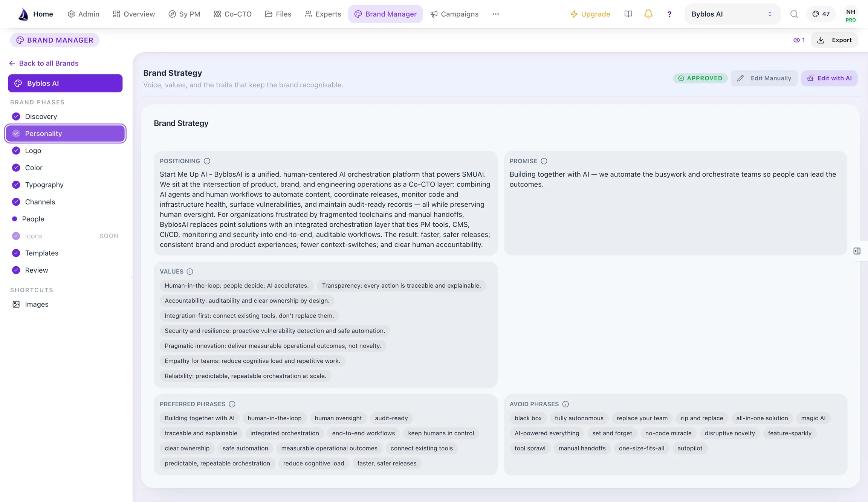
Task: Open the Channels phase
Action: click(x=65, y=202)
